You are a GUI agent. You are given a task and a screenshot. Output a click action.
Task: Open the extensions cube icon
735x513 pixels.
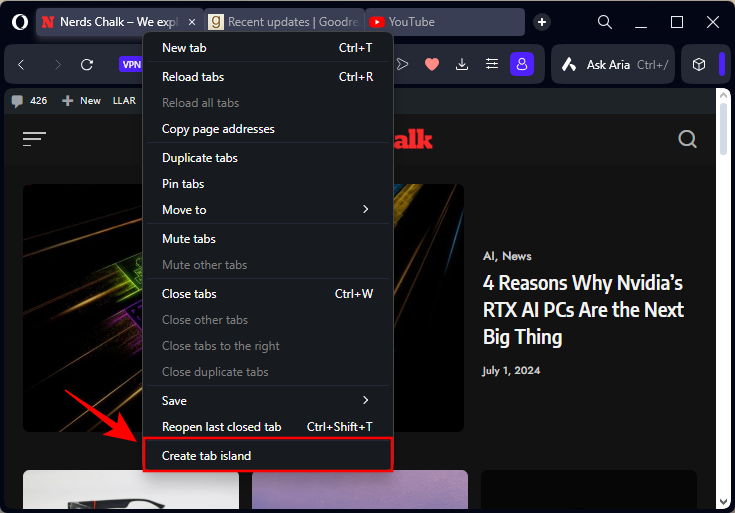click(699, 64)
